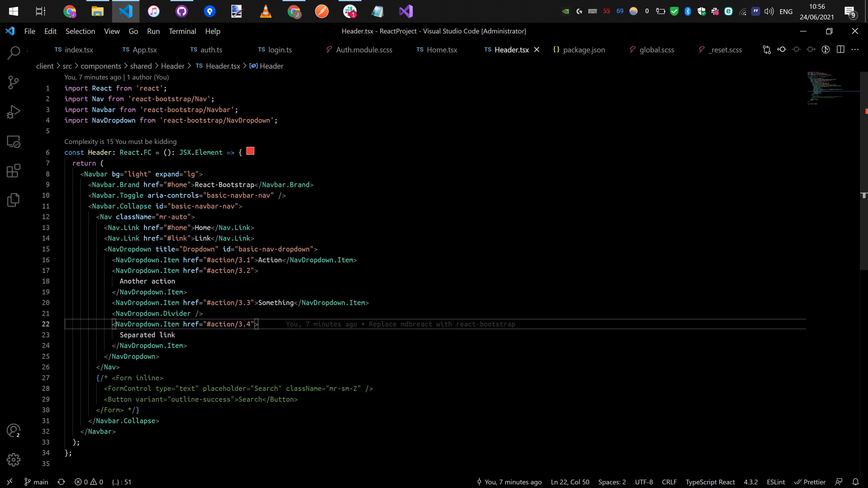
Task: Open the editor More Actions ellipsis menu
Action: tap(856, 49)
